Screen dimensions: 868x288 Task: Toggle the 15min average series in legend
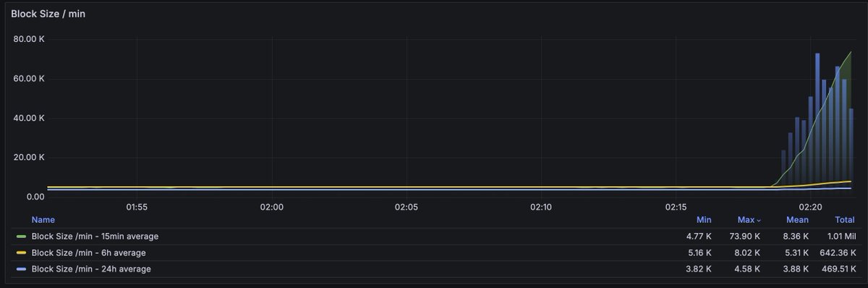pos(95,236)
